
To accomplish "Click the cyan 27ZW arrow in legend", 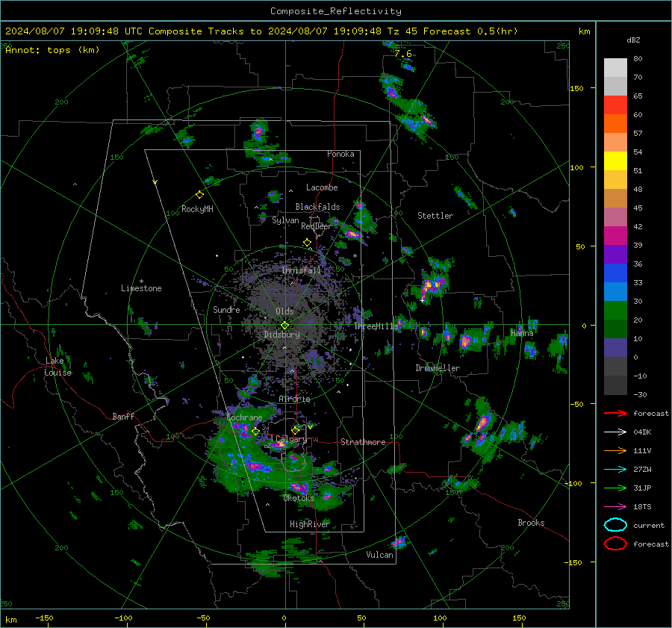I will point(615,470).
